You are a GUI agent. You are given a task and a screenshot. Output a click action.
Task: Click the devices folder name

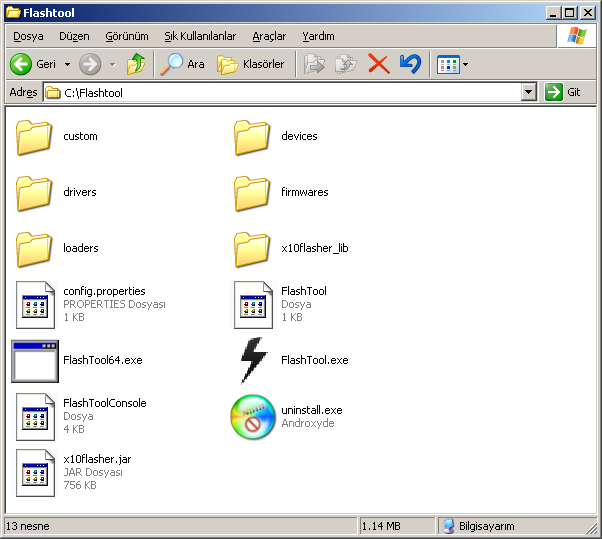point(299,136)
